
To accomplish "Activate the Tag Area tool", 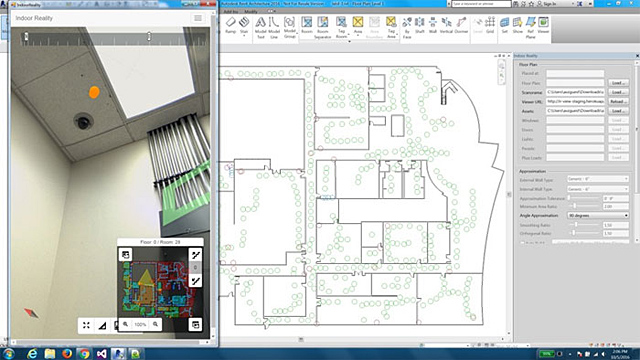I will pyautogui.click(x=391, y=28).
